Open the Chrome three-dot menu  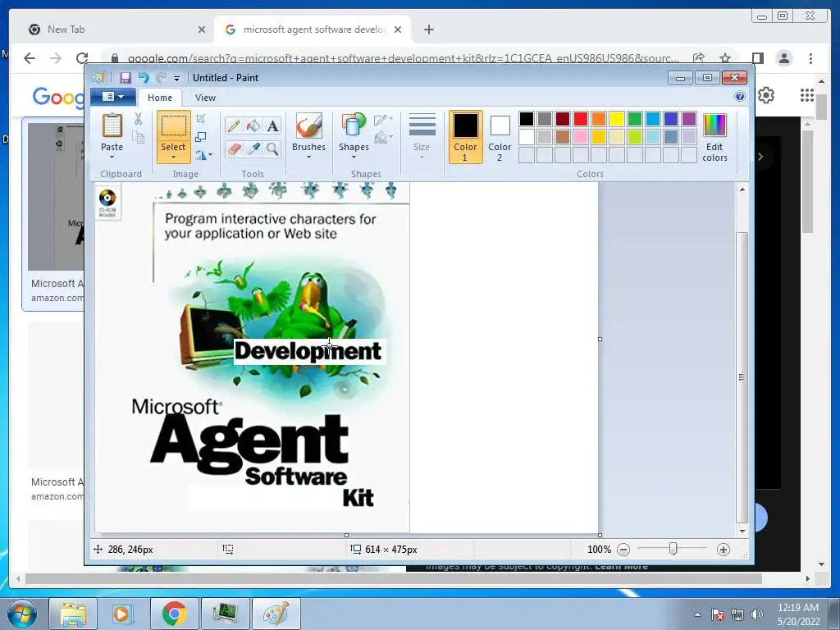[810, 58]
